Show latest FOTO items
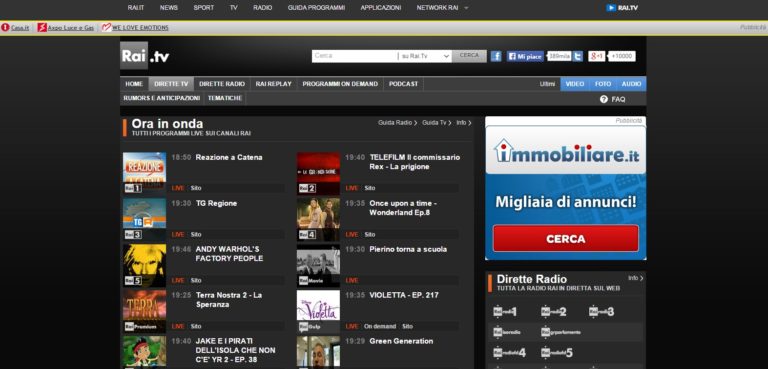Image resolution: width=768 pixels, height=369 pixels. point(603,84)
